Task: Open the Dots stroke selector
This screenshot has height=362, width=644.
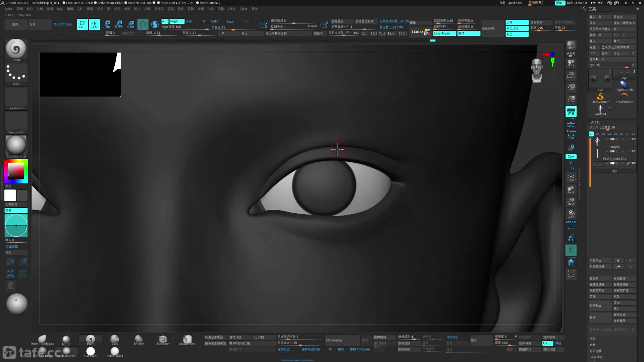Action: click(x=16, y=74)
